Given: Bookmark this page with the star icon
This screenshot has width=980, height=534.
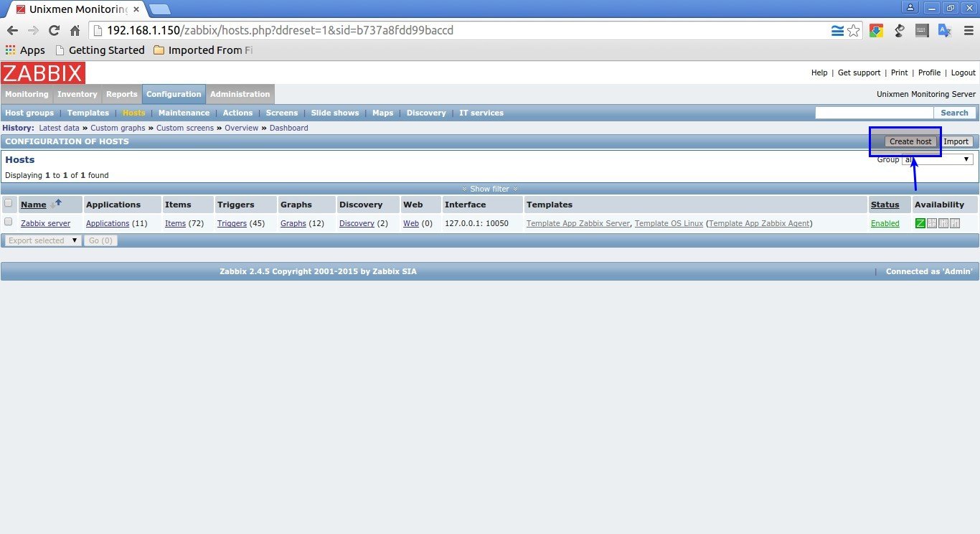Looking at the screenshot, I should pos(853,31).
